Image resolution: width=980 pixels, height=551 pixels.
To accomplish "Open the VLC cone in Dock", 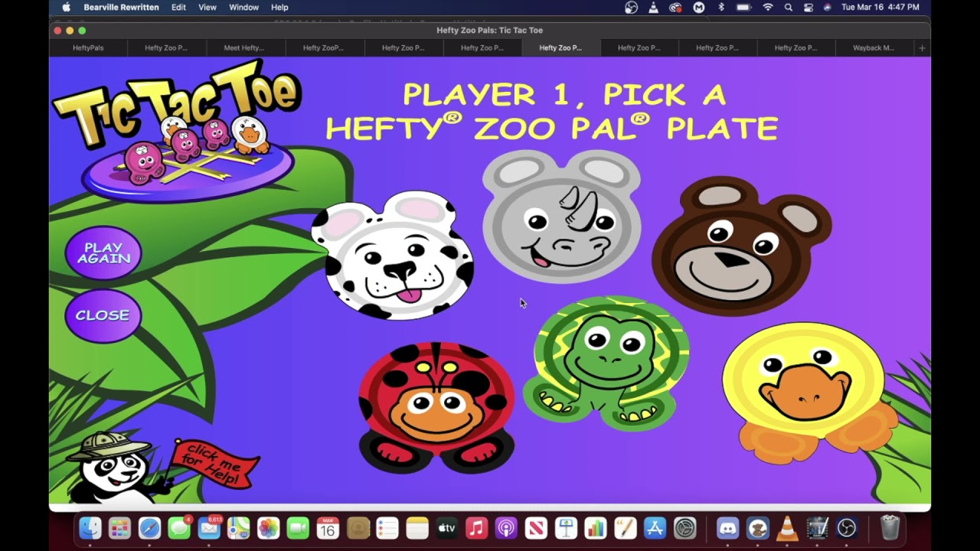I will pos(787,527).
